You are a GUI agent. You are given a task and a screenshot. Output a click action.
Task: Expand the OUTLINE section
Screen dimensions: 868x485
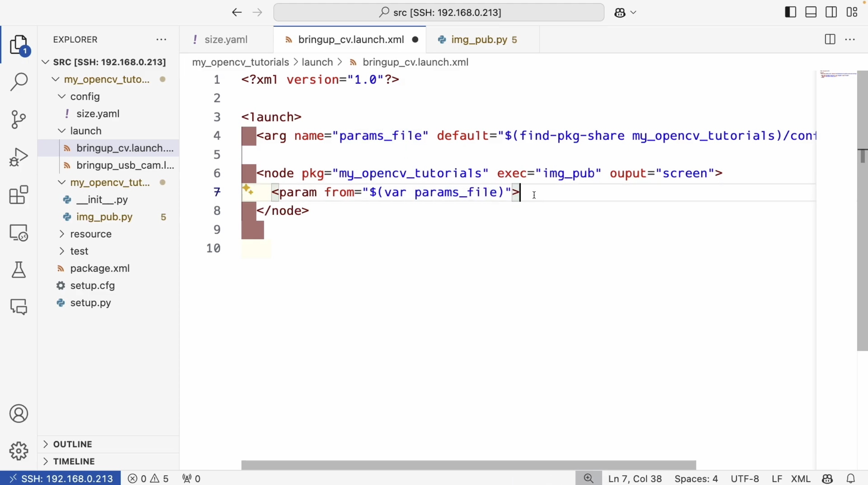click(72, 444)
